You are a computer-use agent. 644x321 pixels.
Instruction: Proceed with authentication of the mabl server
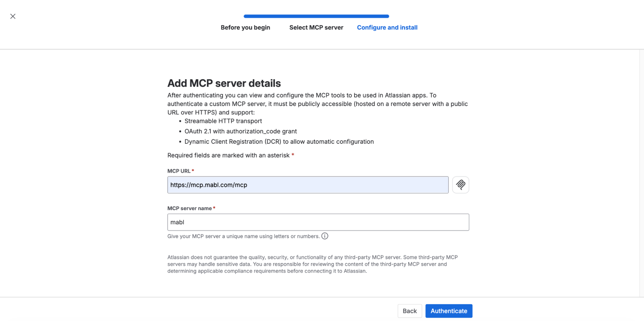(449, 311)
